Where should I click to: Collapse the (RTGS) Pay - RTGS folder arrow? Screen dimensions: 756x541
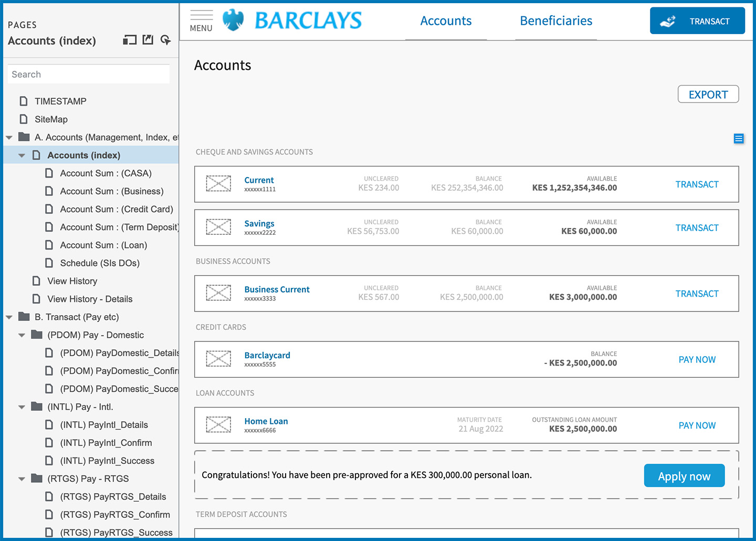(22, 479)
